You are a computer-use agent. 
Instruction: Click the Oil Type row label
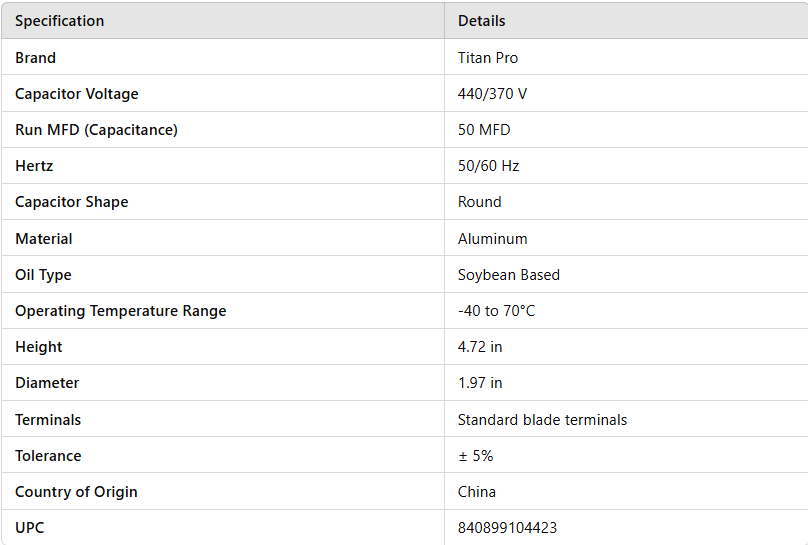point(43,275)
